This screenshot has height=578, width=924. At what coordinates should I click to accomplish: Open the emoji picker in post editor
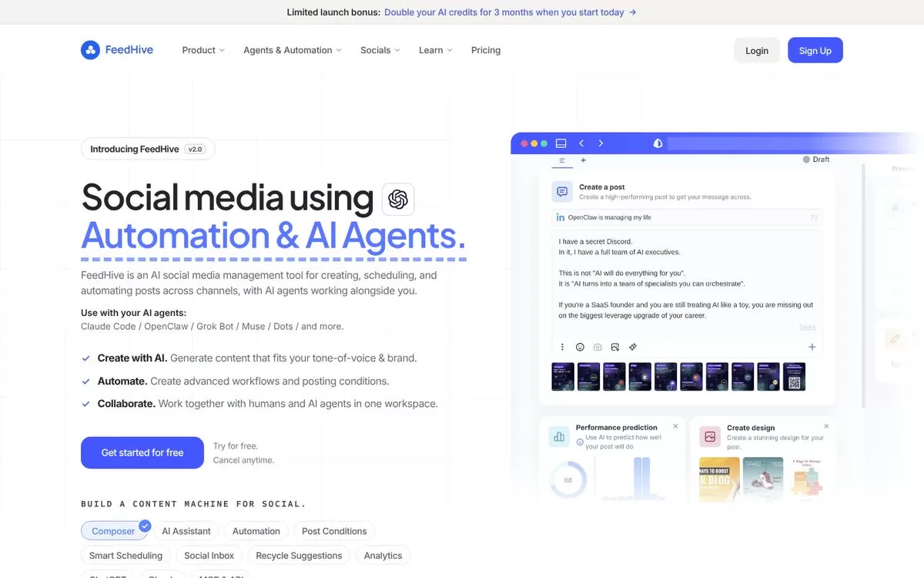[x=580, y=347]
